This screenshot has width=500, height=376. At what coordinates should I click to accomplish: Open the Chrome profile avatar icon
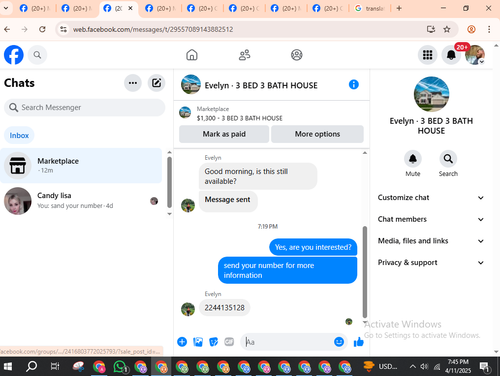(x=471, y=29)
